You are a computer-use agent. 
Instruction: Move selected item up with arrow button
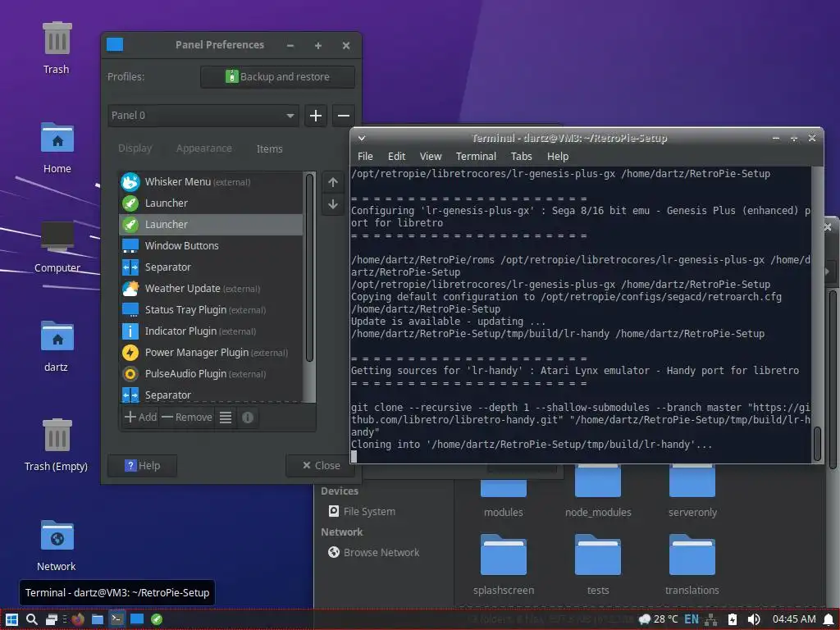333,182
